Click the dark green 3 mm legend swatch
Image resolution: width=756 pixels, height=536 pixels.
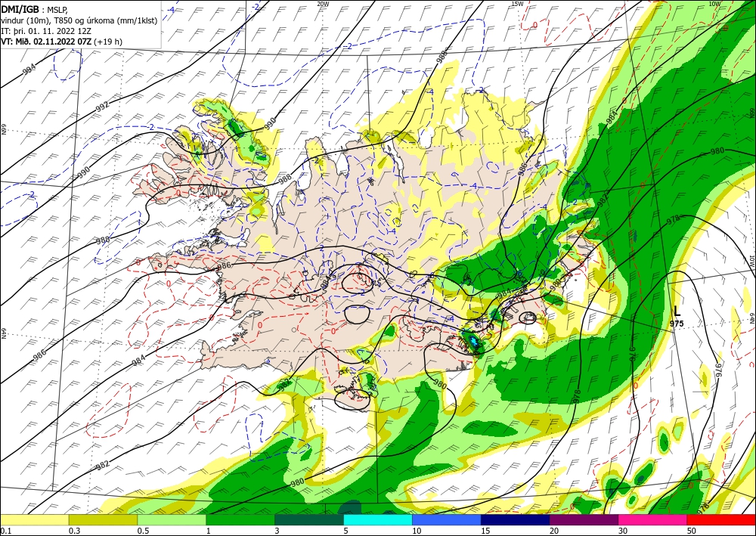tap(309, 520)
